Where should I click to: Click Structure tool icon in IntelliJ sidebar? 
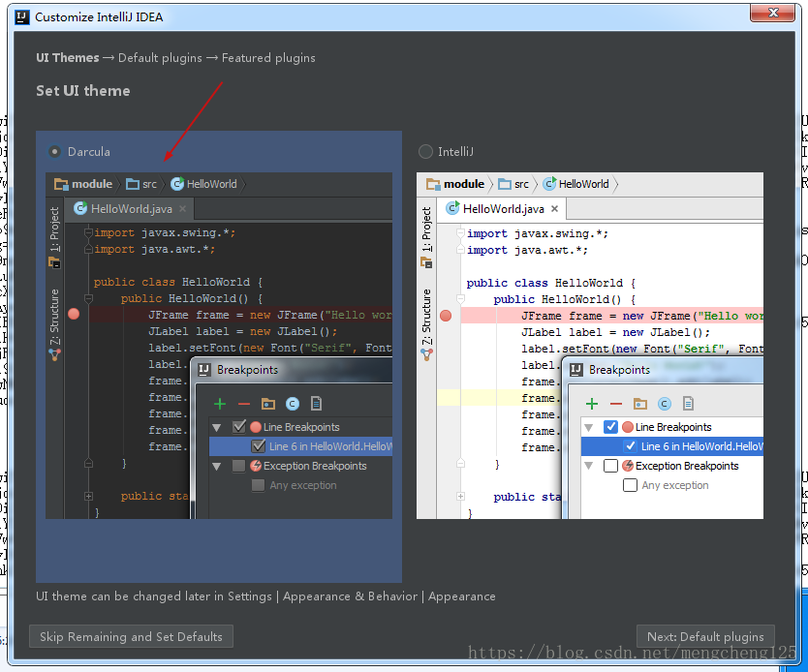pyautogui.click(x=426, y=354)
